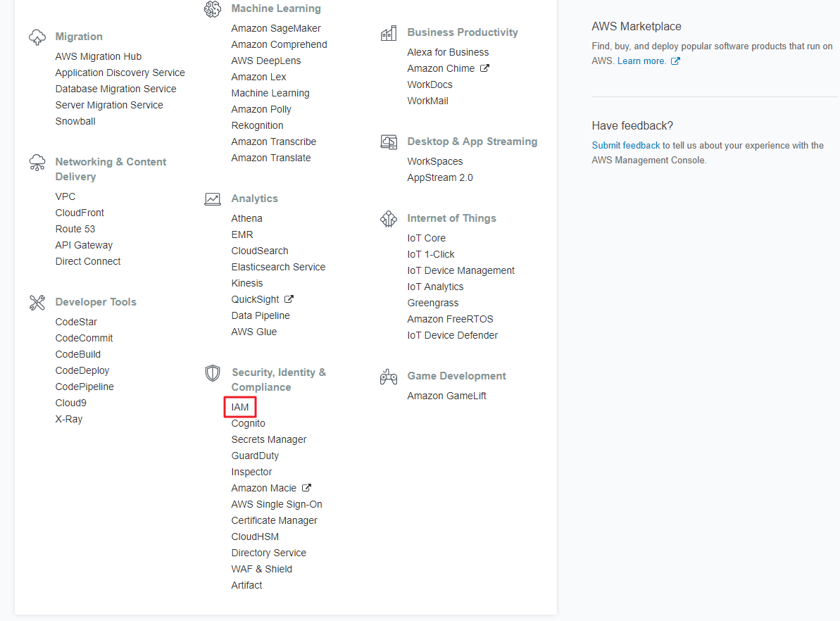
Task: Click the Machine Learning brain icon
Action: coord(213,9)
